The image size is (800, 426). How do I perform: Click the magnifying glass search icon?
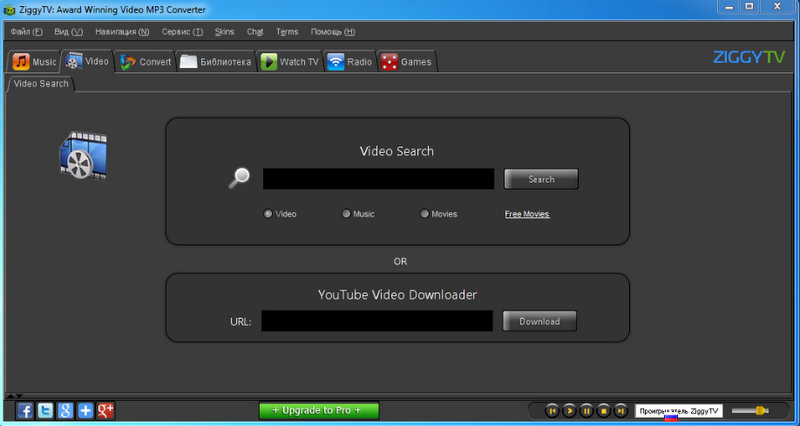239,179
